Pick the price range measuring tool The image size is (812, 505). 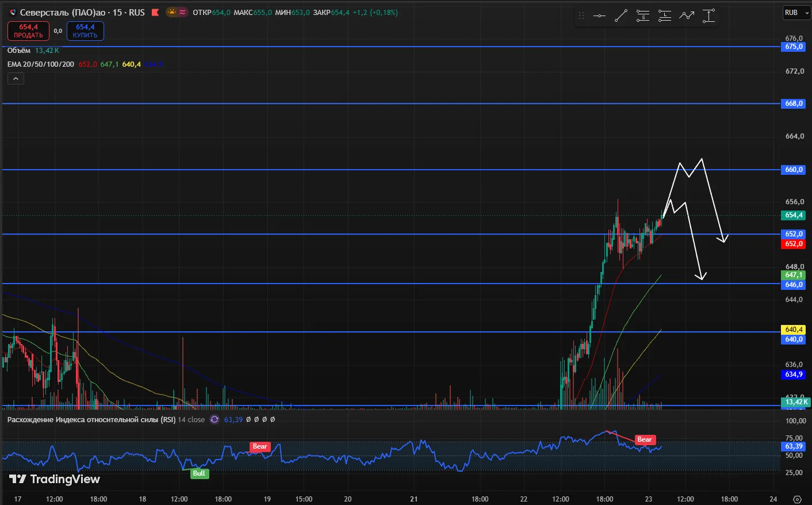click(x=708, y=16)
